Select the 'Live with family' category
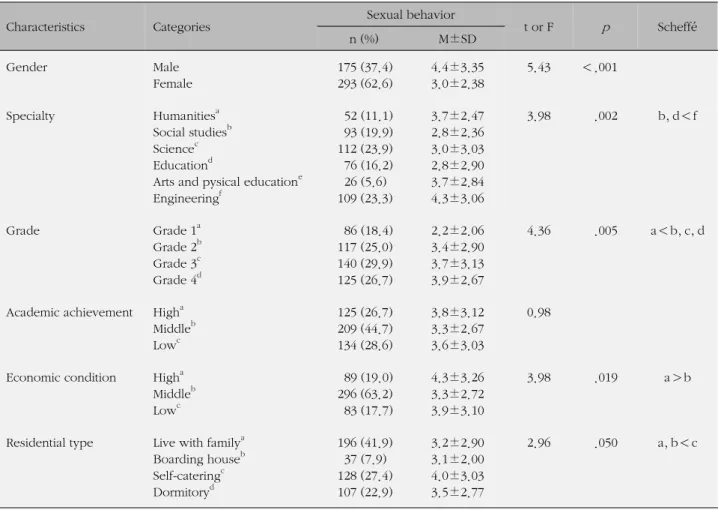This screenshot has width=718, height=510. click(199, 443)
